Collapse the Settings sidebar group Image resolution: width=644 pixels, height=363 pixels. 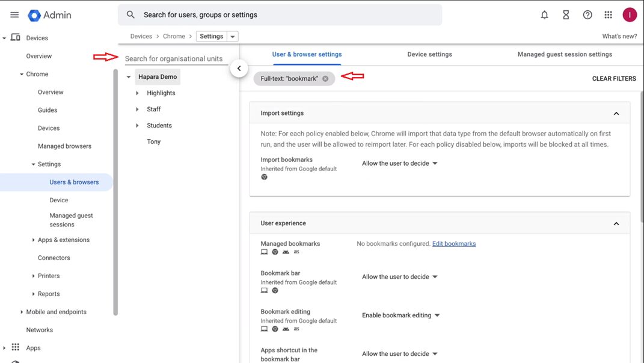[33, 164]
